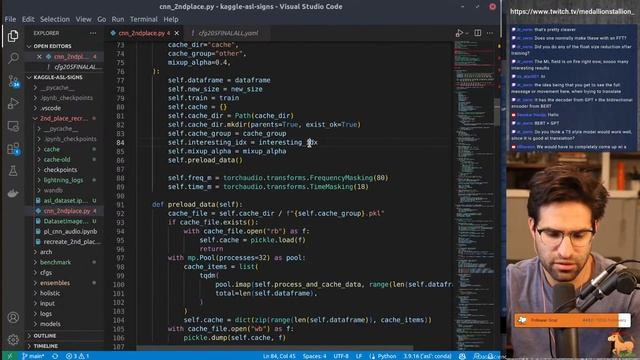Open Source Control view with badge
Screen dimensions: 640x360
point(13,81)
